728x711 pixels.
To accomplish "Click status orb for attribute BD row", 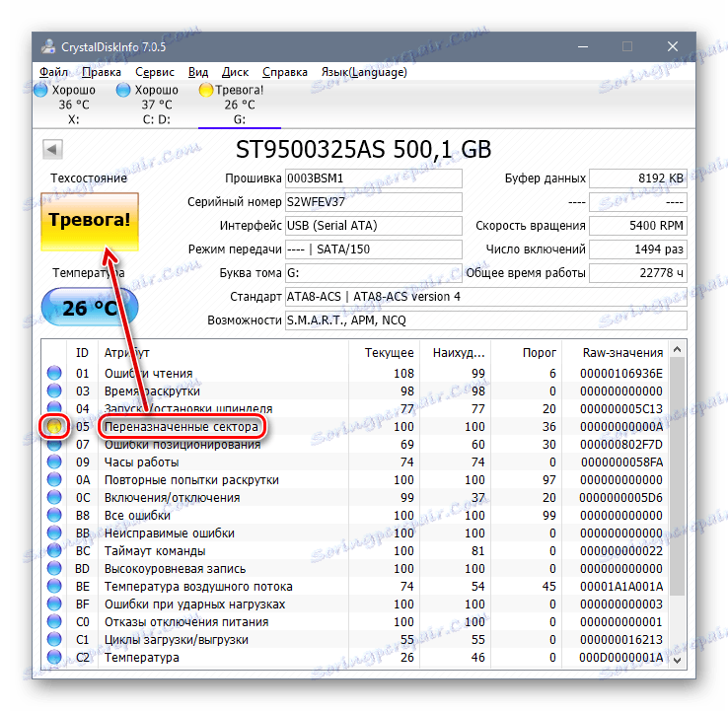I will (x=54, y=569).
